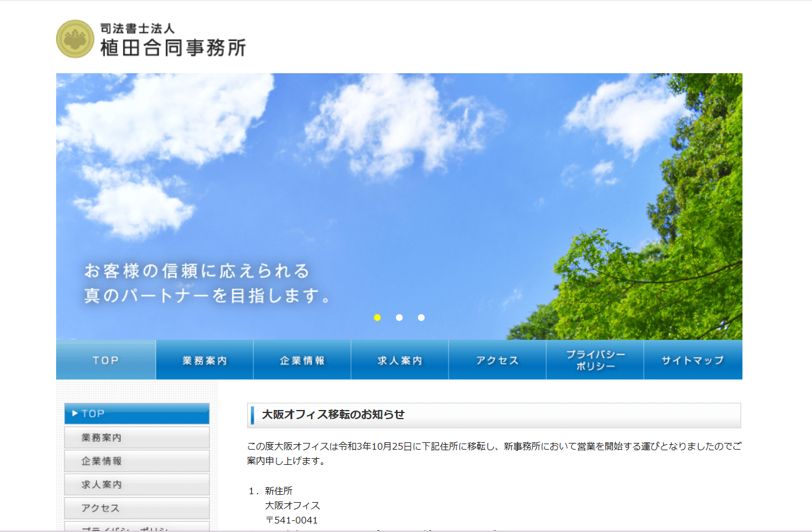Click the 植田合同事務所 logo emblem
Image resolution: width=812 pixels, height=532 pixels.
pos(74,38)
